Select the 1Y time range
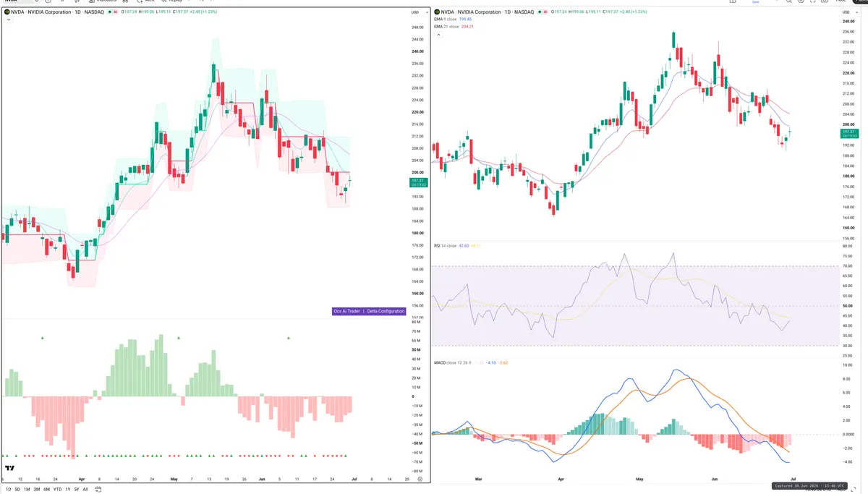Image resolution: width=868 pixels, height=494 pixels. 68,489
